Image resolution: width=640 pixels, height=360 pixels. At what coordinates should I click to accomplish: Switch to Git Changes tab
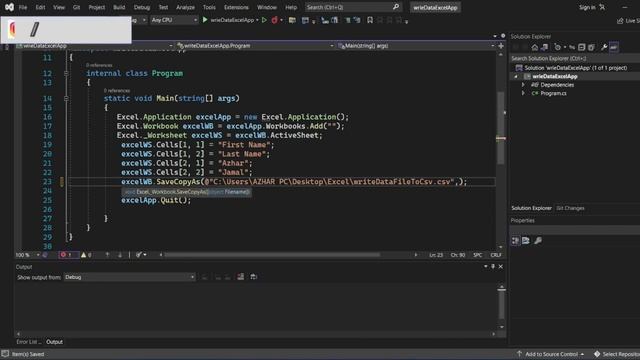click(x=570, y=208)
